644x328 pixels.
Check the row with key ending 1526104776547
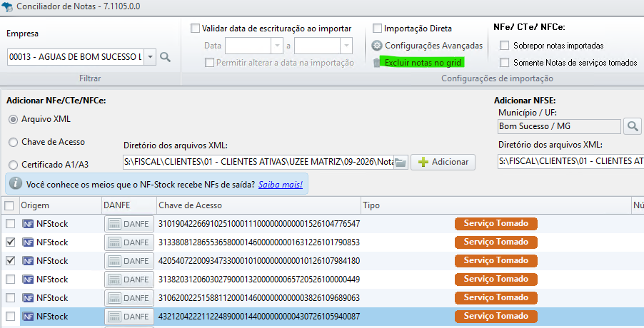[10, 224]
